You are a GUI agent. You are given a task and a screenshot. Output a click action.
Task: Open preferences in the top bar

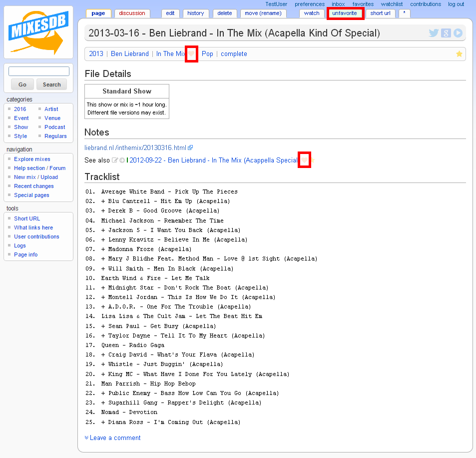coord(310,4)
